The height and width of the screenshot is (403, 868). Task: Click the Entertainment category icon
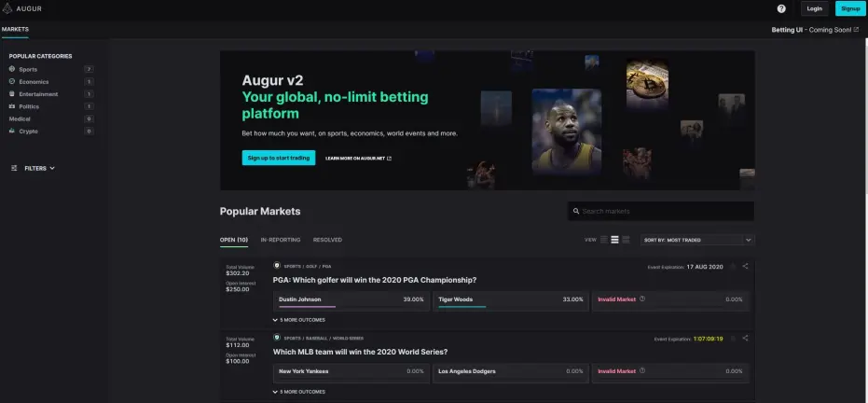[12, 94]
